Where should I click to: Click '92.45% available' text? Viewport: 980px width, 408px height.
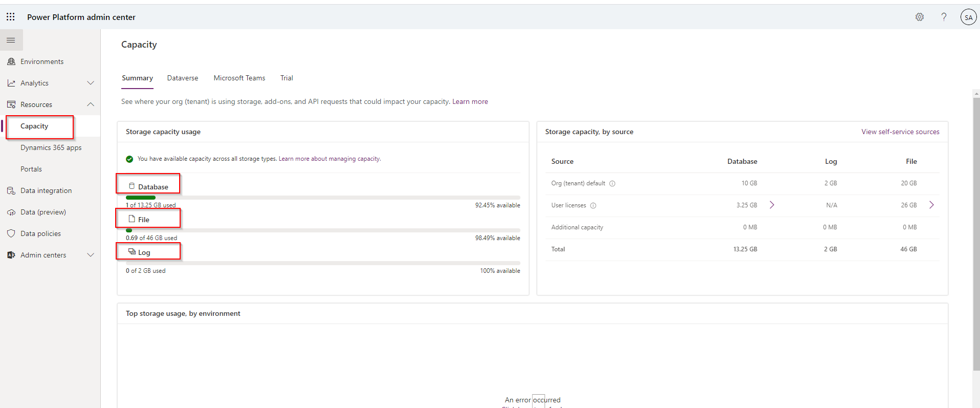[x=497, y=205]
